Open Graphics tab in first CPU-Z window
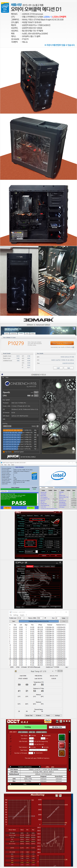 47,516
